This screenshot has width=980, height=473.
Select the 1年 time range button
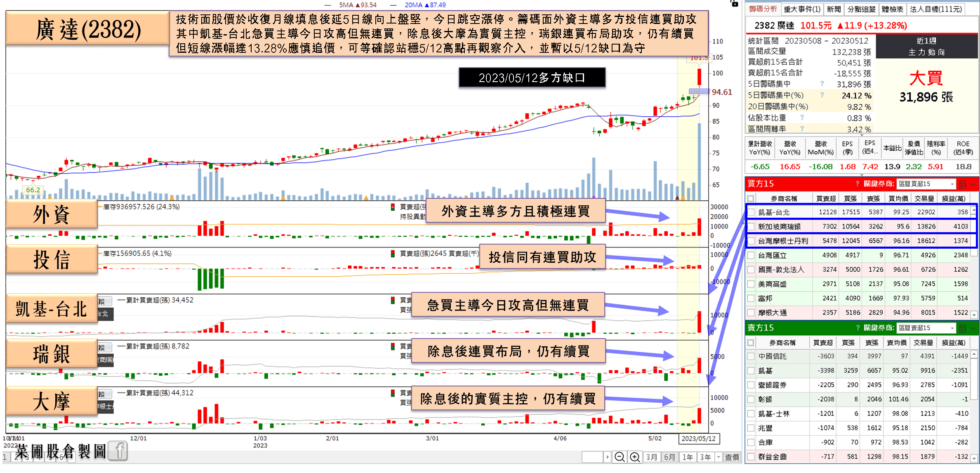(x=687, y=457)
